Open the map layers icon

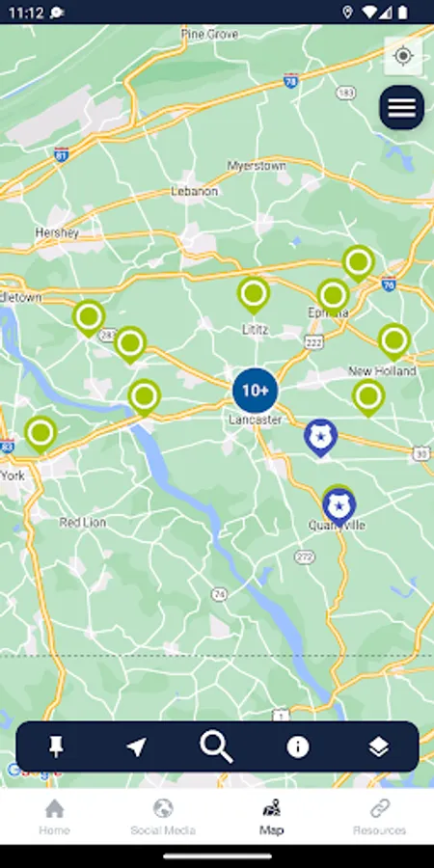click(x=378, y=747)
